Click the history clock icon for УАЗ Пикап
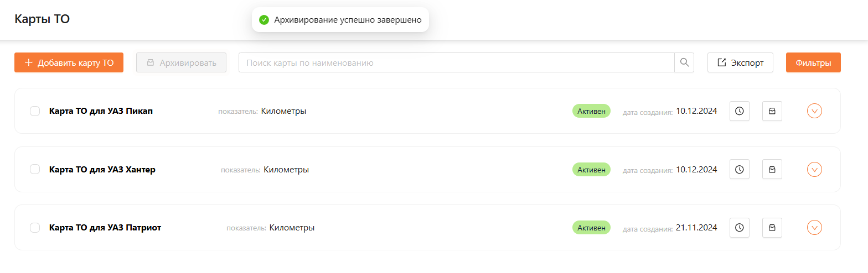868x273 pixels. pyautogui.click(x=739, y=111)
